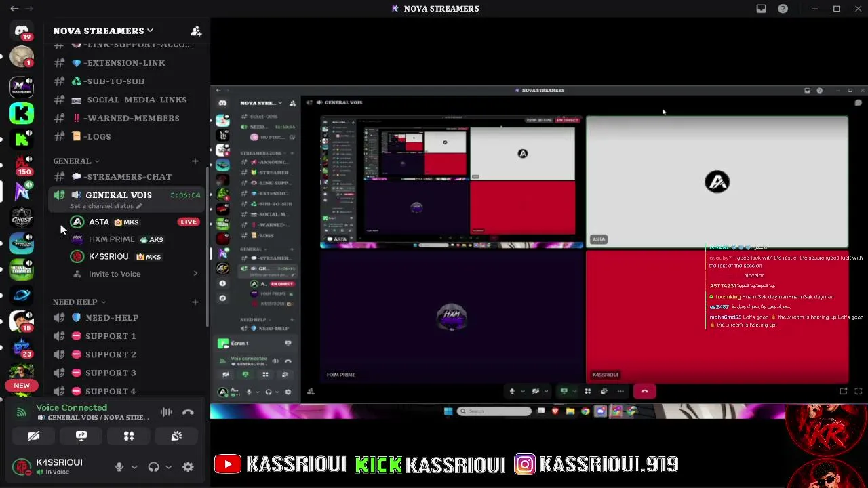Viewport: 868px width, 488px height.
Task: Click Invite to Voice
Action: coord(115,274)
